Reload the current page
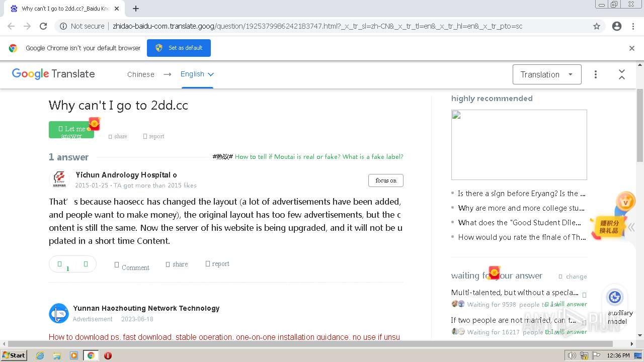 [43, 26]
